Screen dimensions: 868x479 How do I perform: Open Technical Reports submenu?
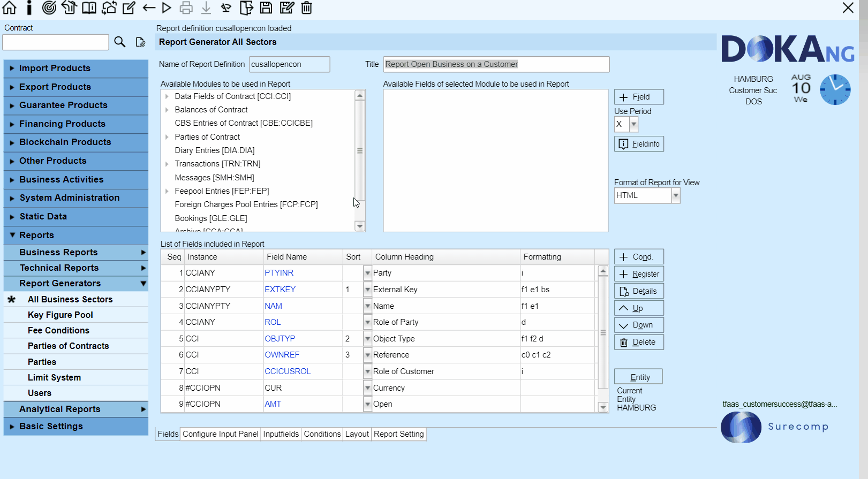tap(76, 268)
